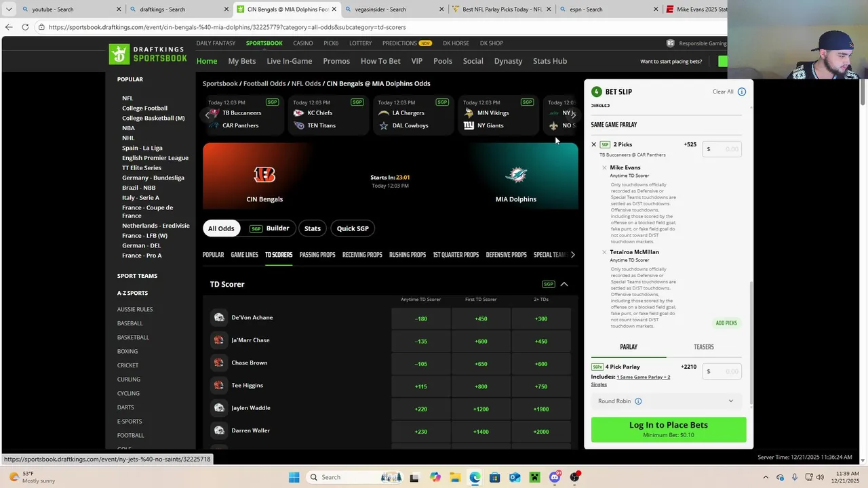
Task: Open File Explorer from the taskbar
Action: point(454,477)
